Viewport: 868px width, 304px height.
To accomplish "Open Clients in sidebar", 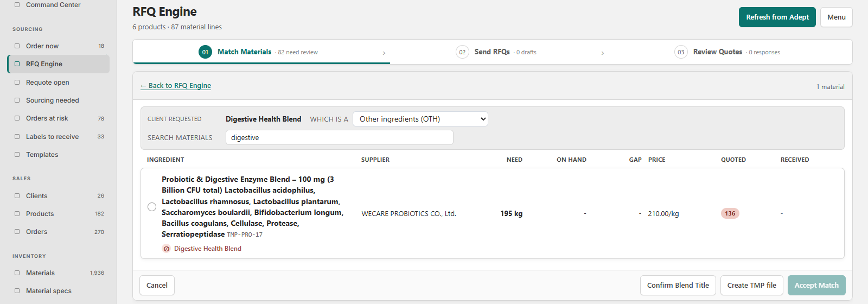I will point(58,196).
